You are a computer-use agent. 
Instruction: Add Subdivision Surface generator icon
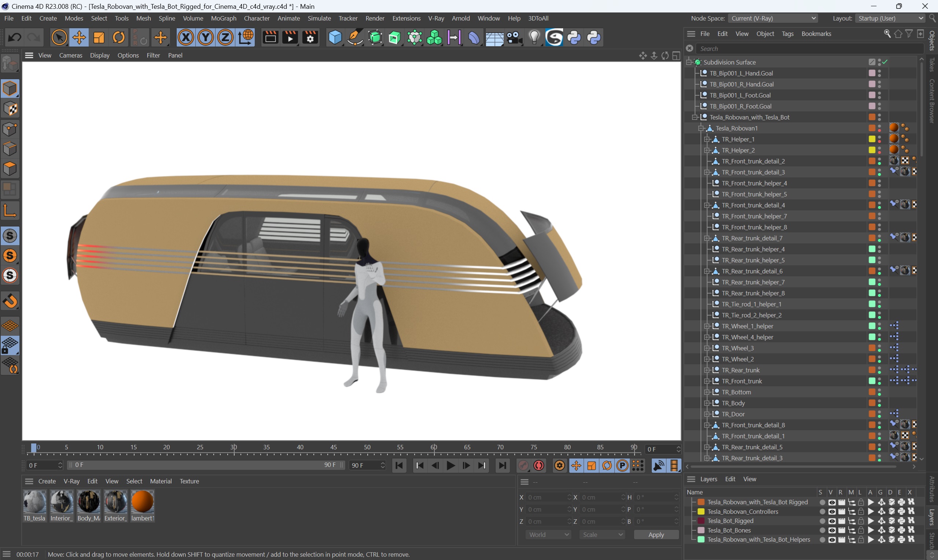[x=375, y=37]
